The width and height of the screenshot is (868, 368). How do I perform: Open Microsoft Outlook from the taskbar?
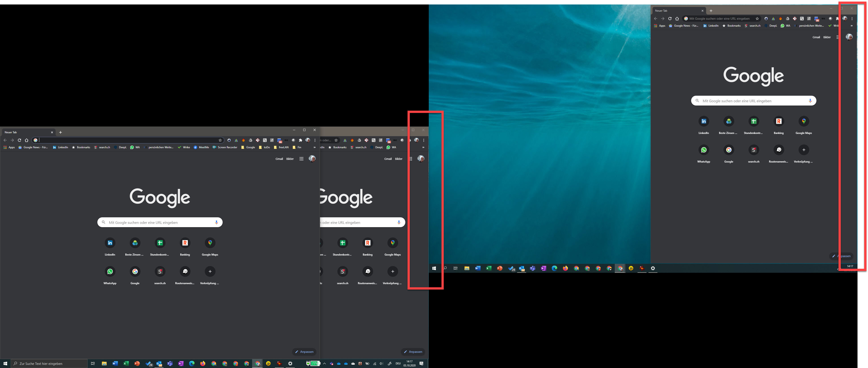click(159, 363)
